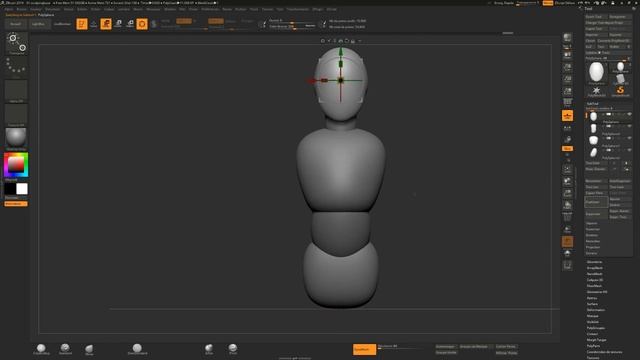Screen dimensions: 640x360
Task: Toggle eye of second subtool
Action: click(x=629, y=126)
